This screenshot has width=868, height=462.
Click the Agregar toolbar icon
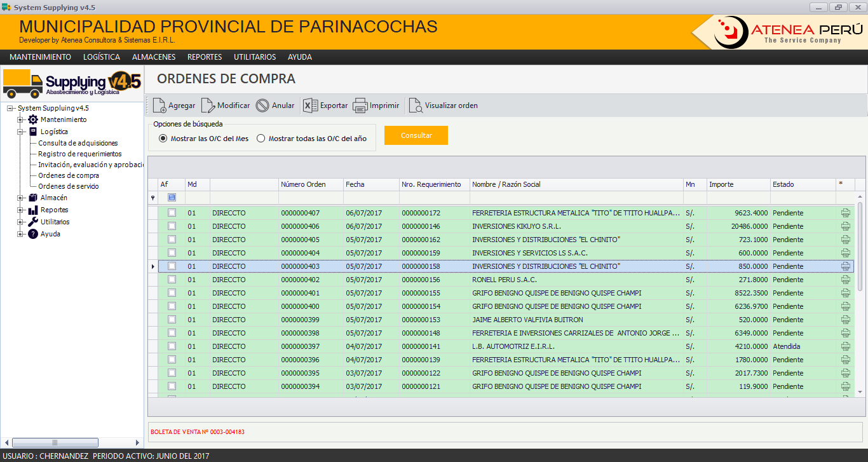point(159,105)
